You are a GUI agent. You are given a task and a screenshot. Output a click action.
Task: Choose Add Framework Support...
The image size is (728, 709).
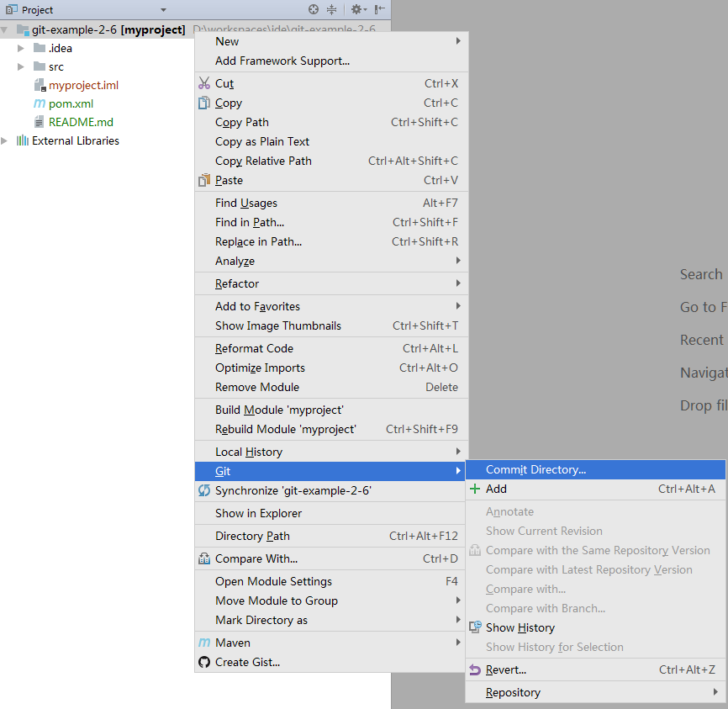click(x=331, y=61)
